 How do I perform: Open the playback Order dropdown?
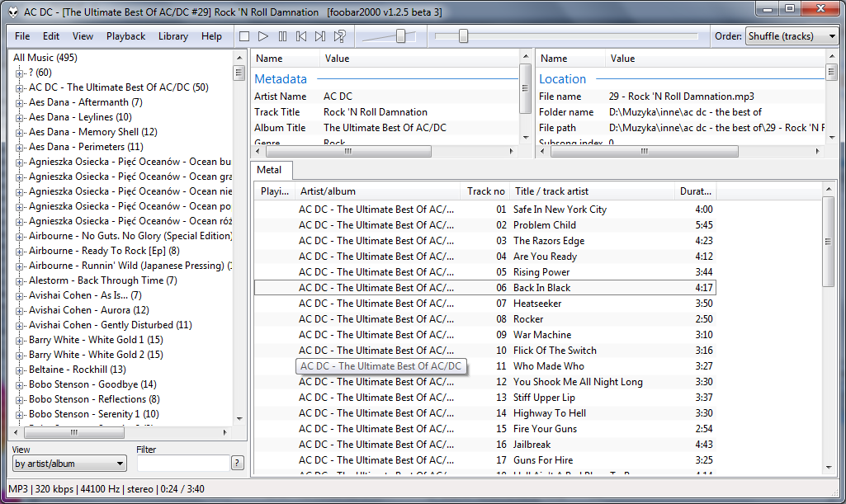point(792,36)
